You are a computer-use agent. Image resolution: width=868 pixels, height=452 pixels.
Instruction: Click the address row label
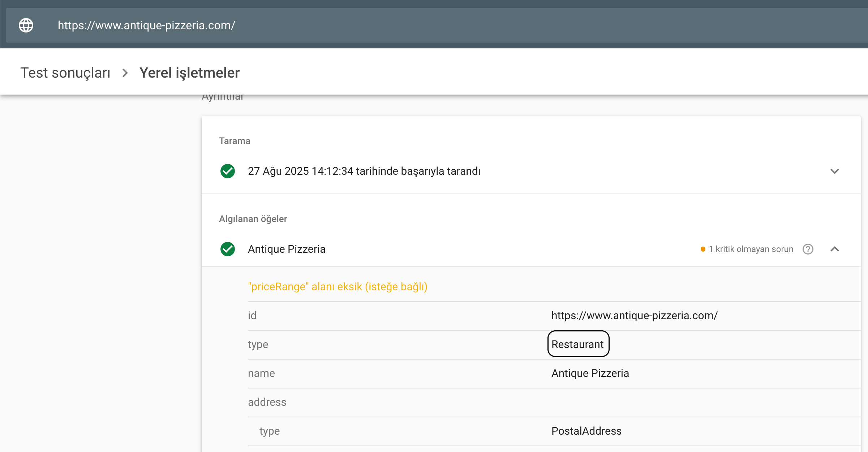[x=267, y=402]
